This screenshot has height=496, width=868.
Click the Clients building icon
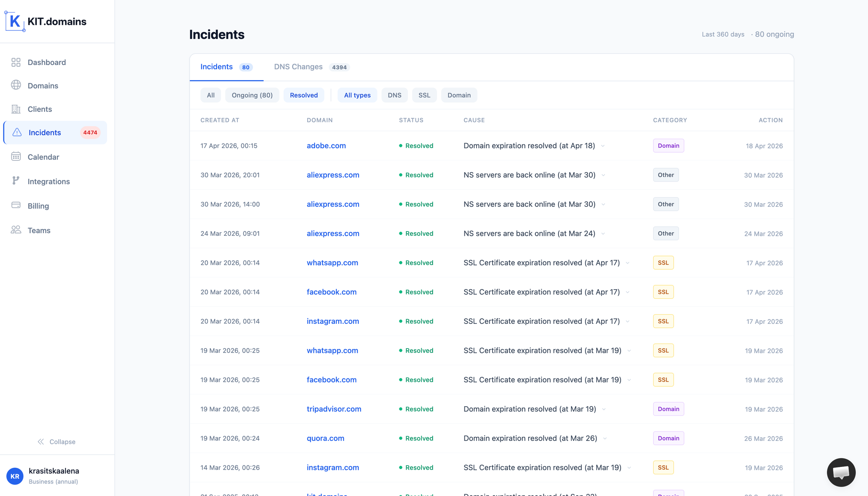pos(16,109)
